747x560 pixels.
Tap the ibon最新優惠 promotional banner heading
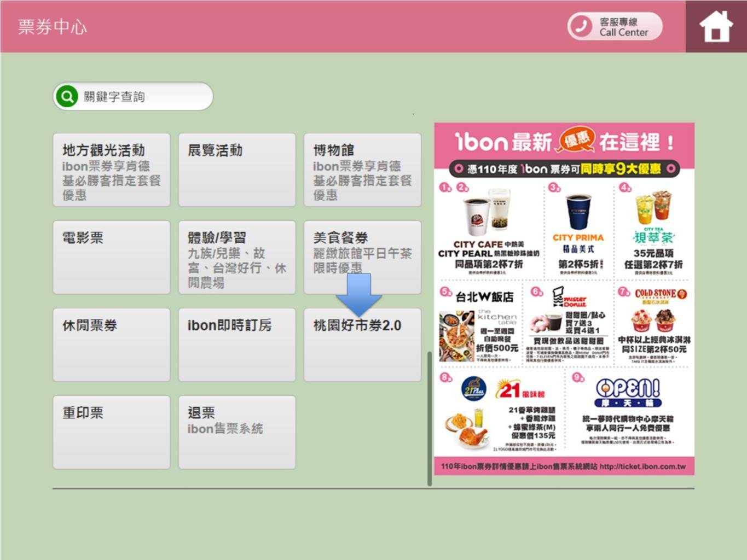pyautogui.click(x=564, y=142)
